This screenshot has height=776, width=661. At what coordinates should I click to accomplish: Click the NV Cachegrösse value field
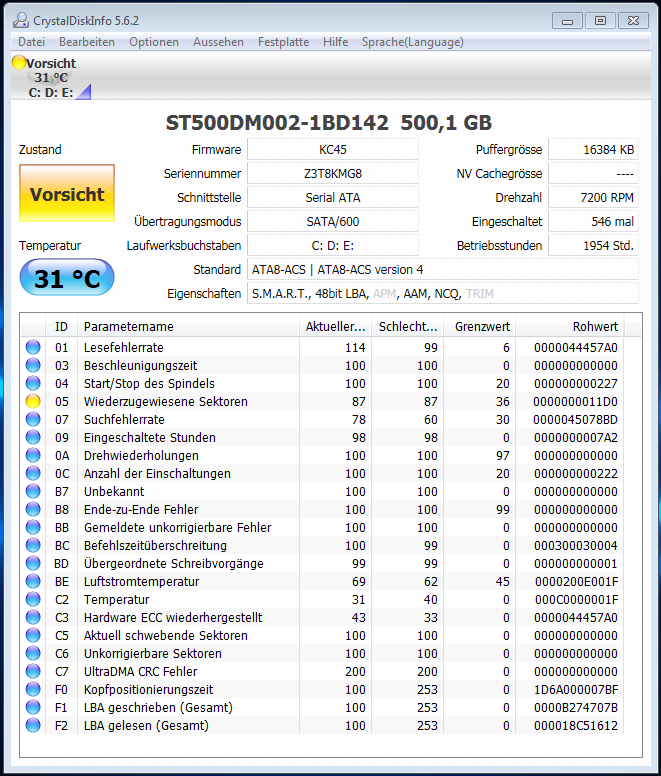click(594, 174)
